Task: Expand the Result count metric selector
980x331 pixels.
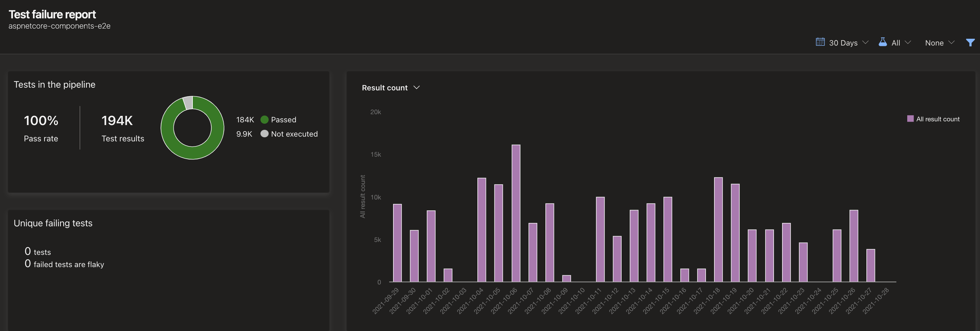Action: 391,87
